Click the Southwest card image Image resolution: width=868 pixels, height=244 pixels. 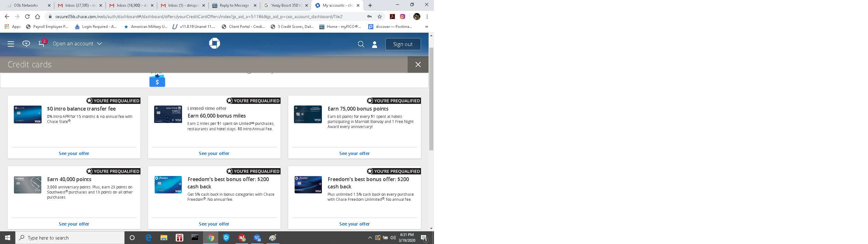28,185
